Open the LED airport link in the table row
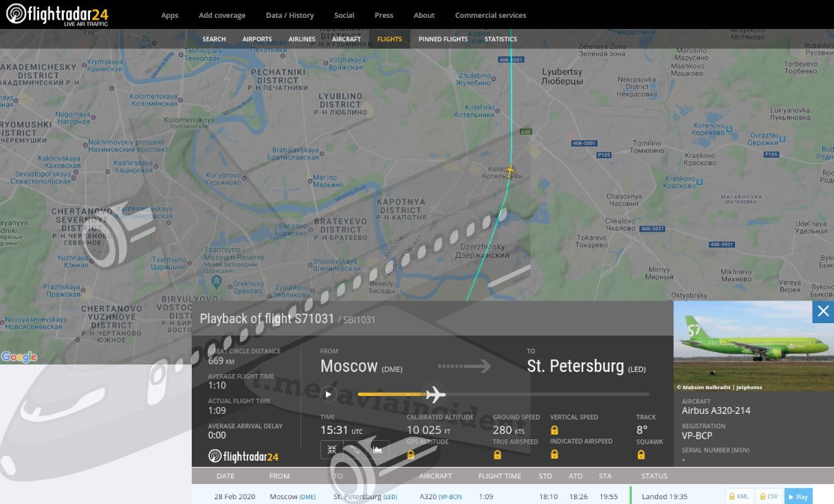Screen dimensions: 834x504 pyautogui.click(x=391, y=496)
